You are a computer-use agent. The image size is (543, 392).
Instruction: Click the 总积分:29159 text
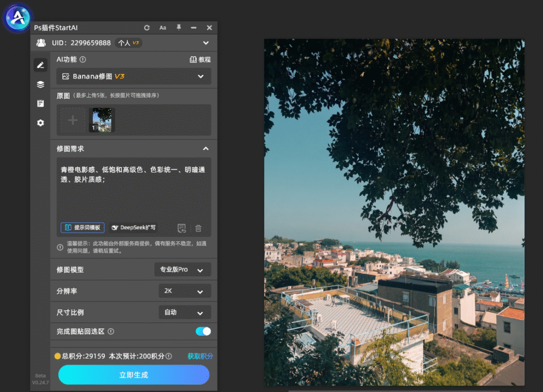(83, 356)
